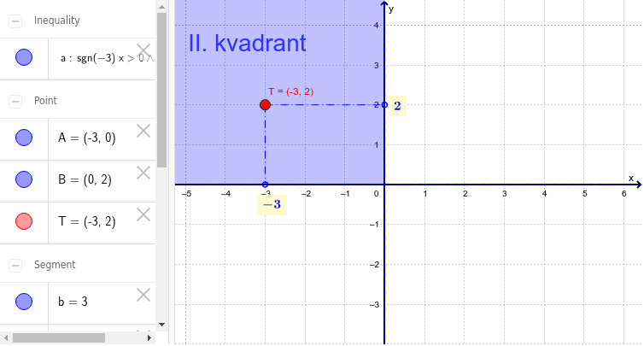Click the Inequality group header
This screenshot has width=644, height=346.
57,21
